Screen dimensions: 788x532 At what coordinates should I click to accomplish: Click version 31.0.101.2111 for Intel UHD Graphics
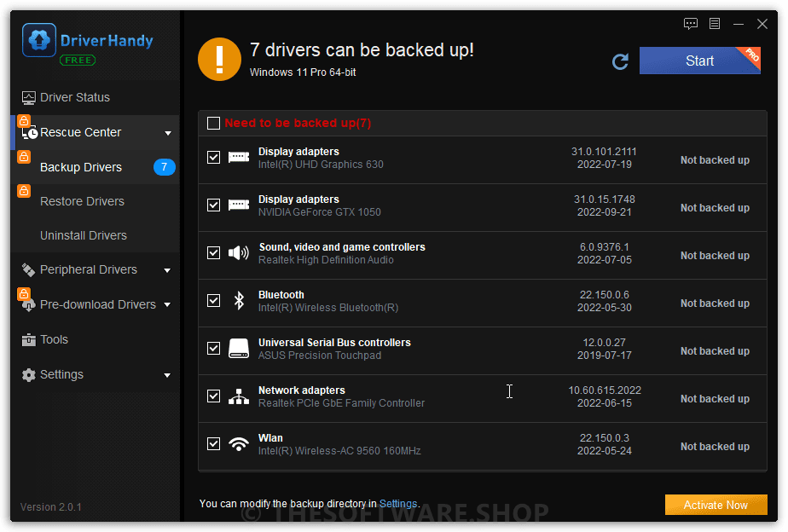[604, 152]
